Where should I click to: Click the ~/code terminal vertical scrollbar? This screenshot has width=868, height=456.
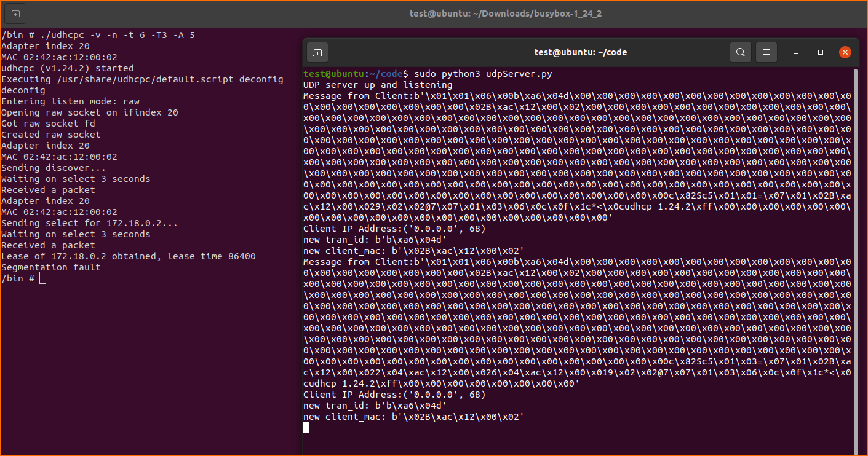[854, 246]
